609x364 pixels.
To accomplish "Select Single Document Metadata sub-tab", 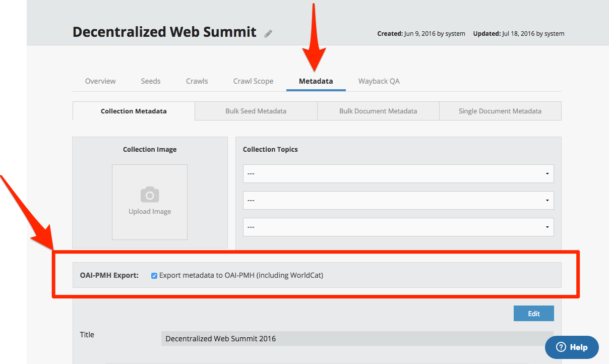I will pos(500,111).
